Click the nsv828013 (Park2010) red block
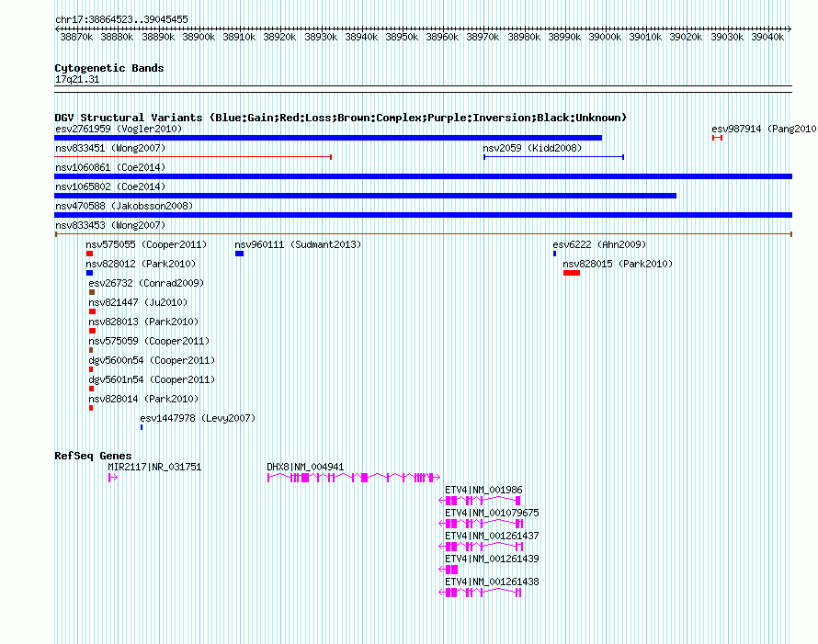818x644 pixels. pos(92,331)
